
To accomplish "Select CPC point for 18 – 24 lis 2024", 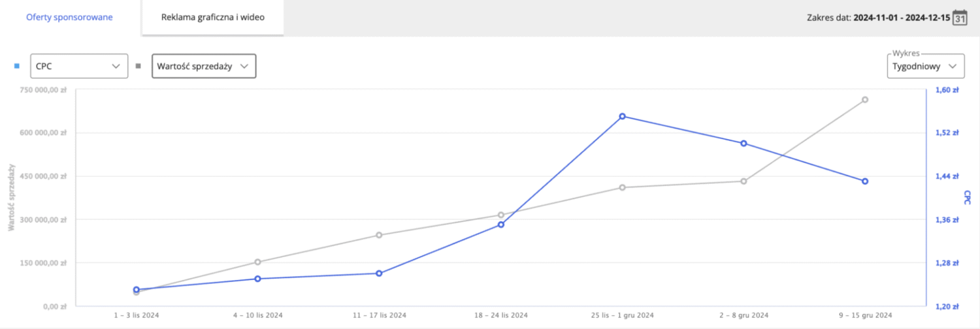I will click(x=501, y=225).
